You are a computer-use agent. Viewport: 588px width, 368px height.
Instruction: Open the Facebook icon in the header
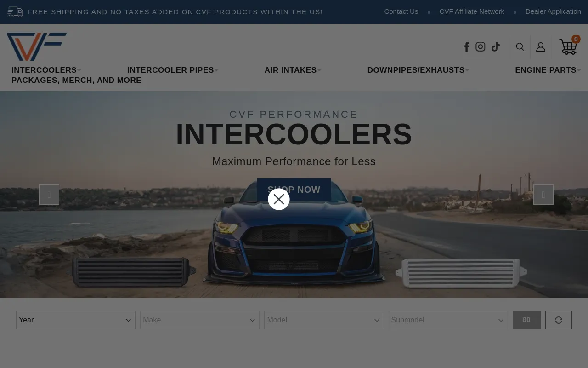pyautogui.click(x=467, y=46)
